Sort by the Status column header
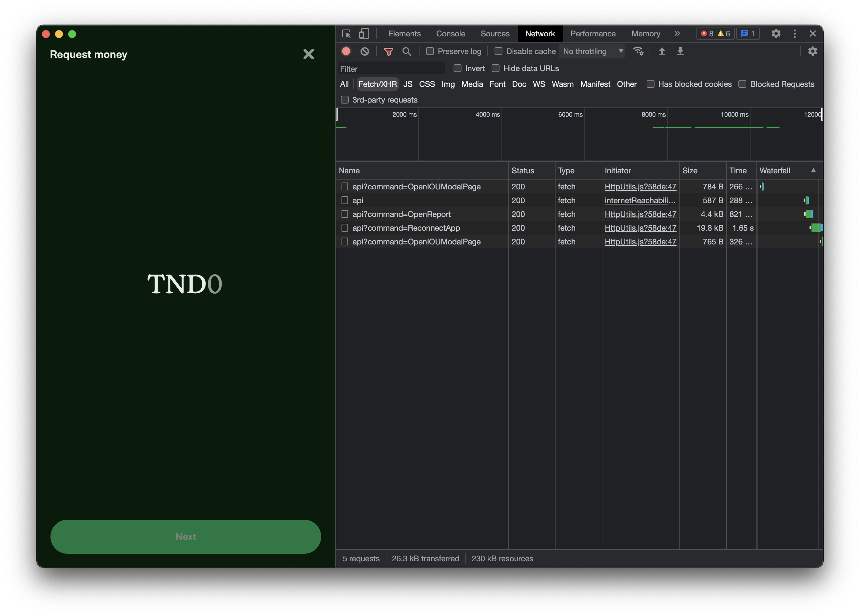 [532, 171]
